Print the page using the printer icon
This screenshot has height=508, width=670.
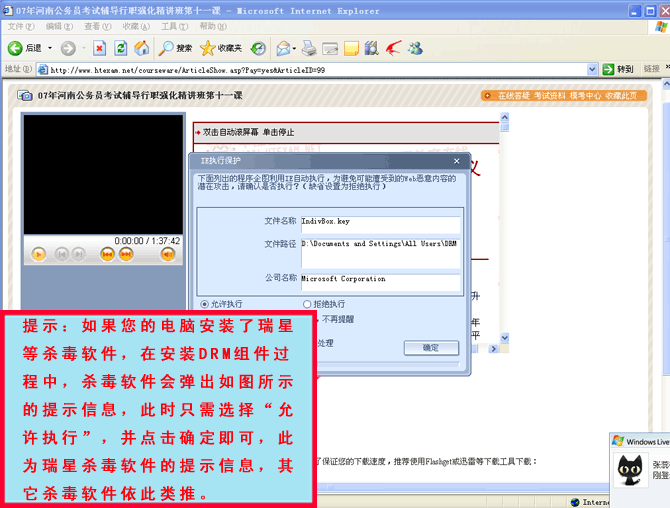(x=309, y=48)
